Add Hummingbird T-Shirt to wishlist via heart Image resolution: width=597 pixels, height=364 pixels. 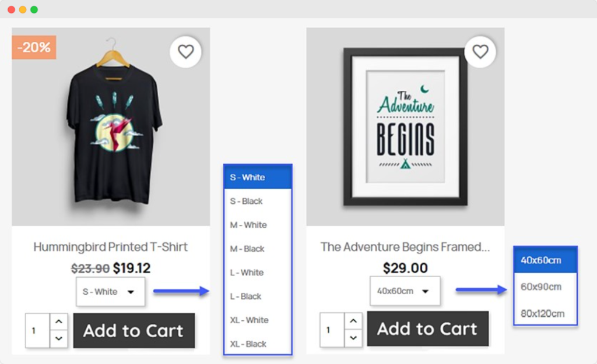click(185, 52)
